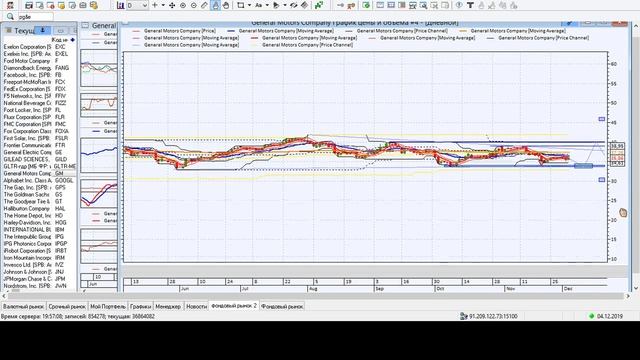Click the green chart icon in toolbar
Image resolution: width=640 pixels, height=360 pixels.
319,5
